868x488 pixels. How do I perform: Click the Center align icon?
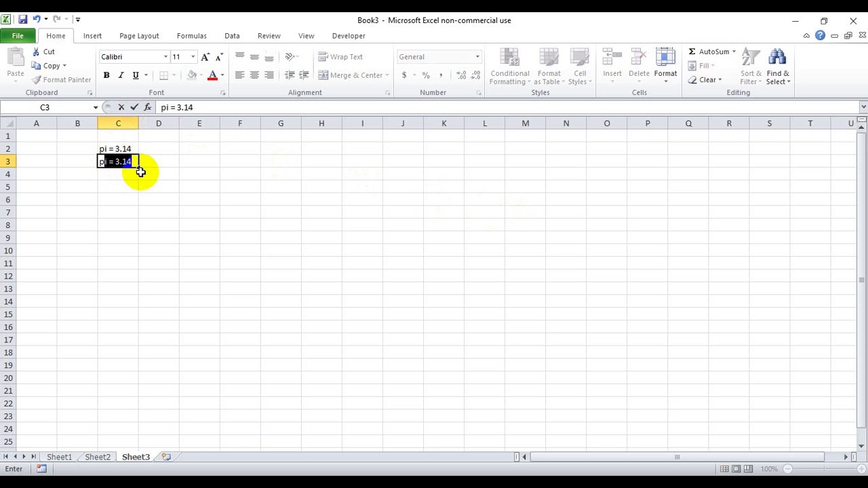[254, 75]
